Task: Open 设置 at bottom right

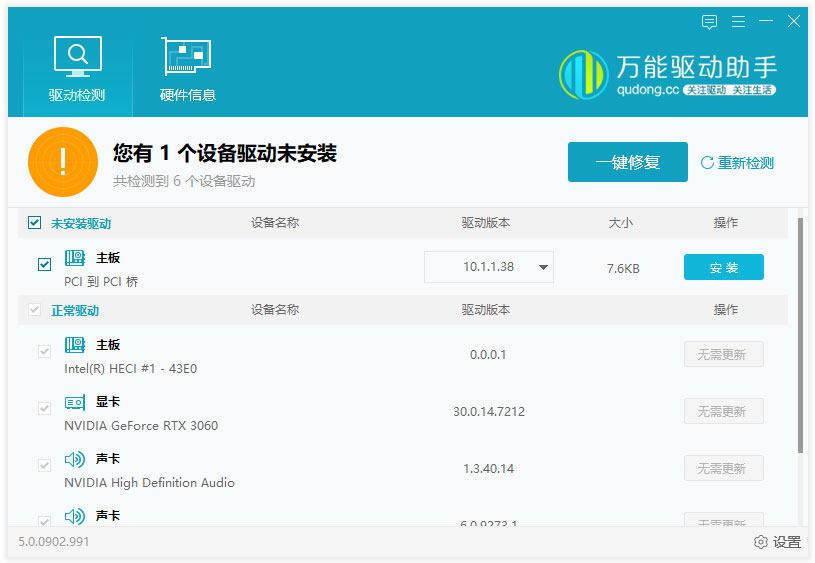Action: click(x=778, y=542)
